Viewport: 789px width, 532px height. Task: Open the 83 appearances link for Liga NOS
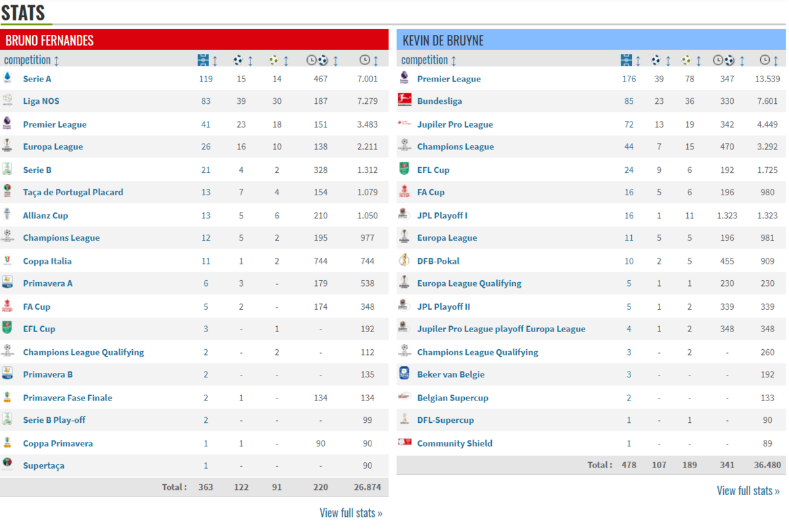pyautogui.click(x=206, y=101)
